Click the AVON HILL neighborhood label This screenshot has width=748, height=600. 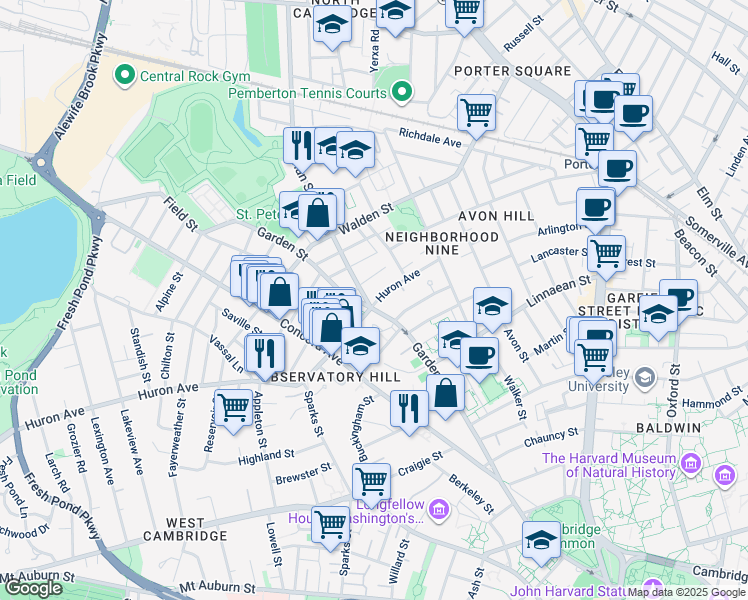pyautogui.click(x=496, y=216)
